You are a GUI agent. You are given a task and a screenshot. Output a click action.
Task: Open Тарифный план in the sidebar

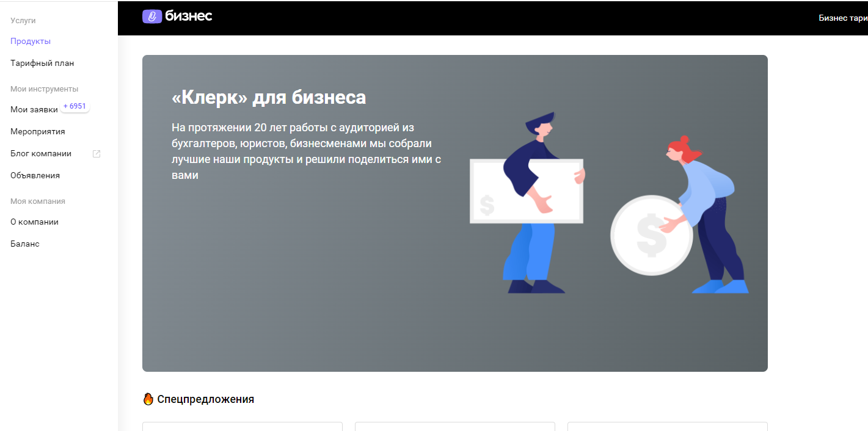point(42,63)
